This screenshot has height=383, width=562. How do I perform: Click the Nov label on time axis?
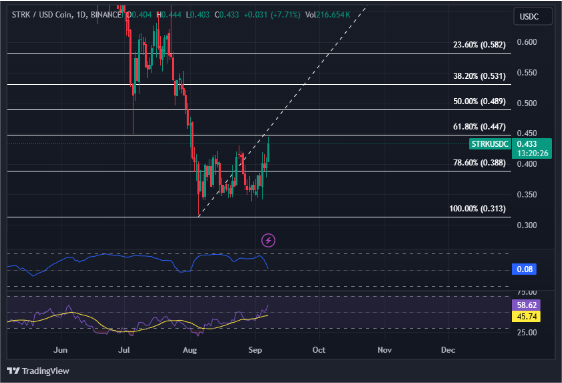[x=384, y=350]
